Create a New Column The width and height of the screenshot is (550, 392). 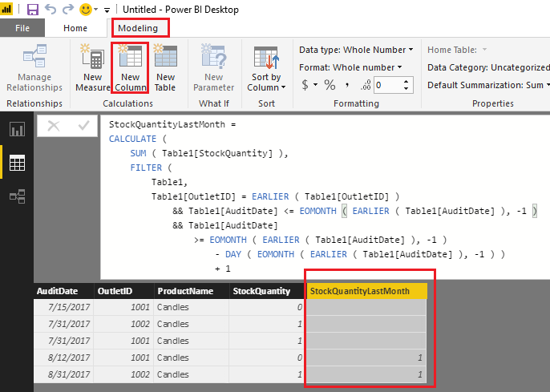pyautogui.click(x=131, y=67)
